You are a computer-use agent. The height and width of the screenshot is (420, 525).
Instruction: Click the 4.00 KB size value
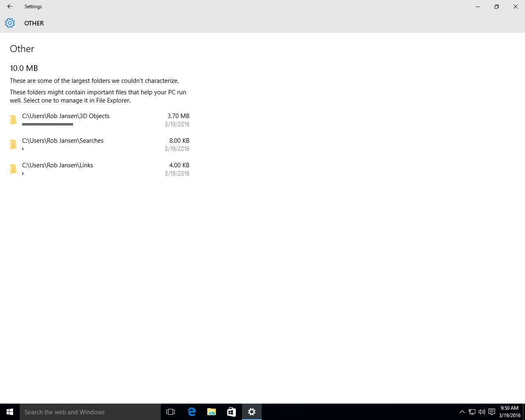click(x=179, y=165)
